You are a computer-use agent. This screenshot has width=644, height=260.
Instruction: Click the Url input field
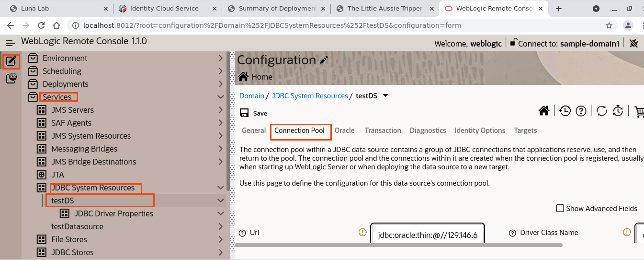click(428, 234)
